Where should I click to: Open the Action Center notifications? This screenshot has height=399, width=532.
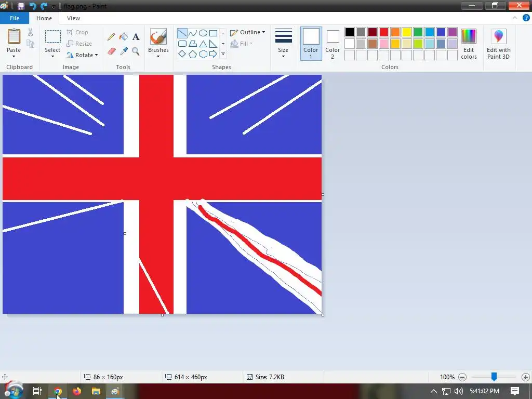pos(515,391)
